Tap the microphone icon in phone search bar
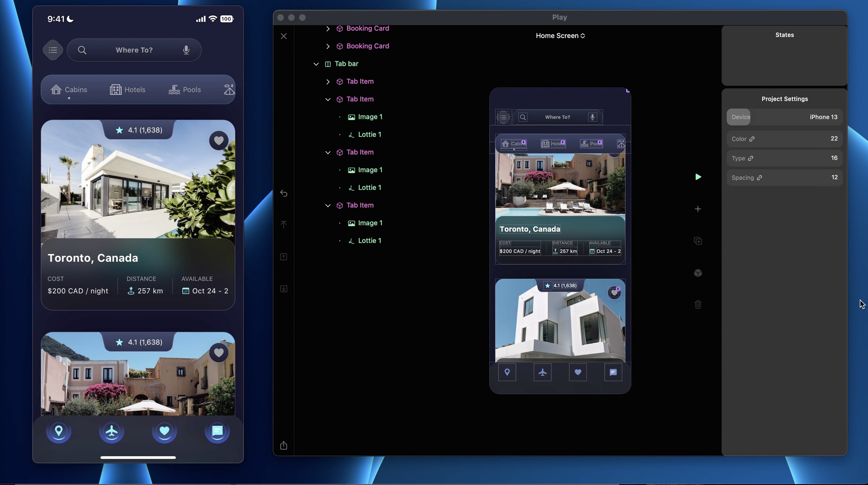This screenshot has height=485, width=868. click(186, 50)
